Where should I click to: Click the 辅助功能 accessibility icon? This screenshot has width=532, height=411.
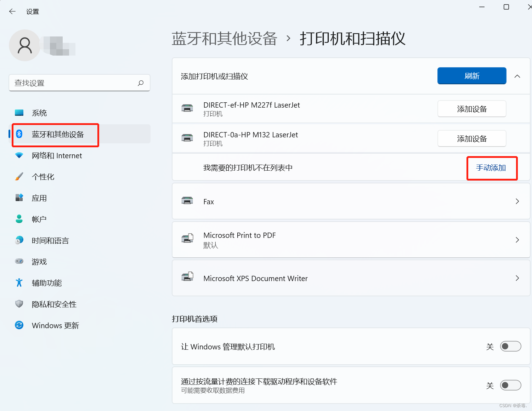coord(19,282)
